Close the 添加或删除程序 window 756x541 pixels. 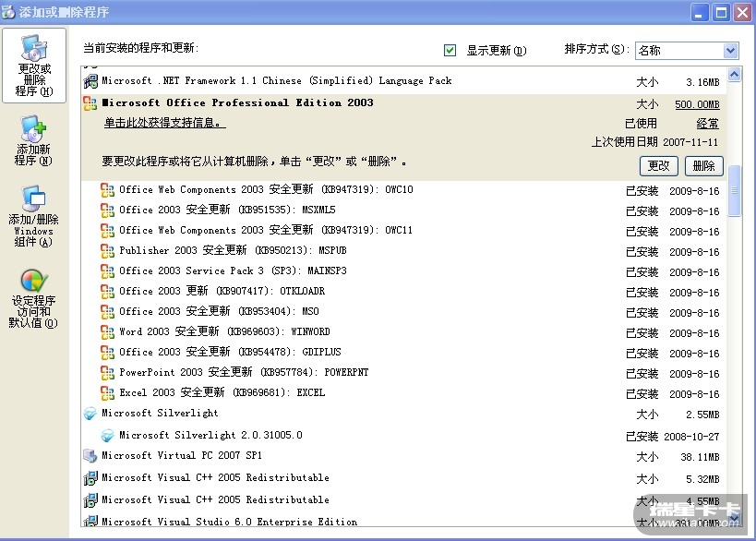coord(743,12)
